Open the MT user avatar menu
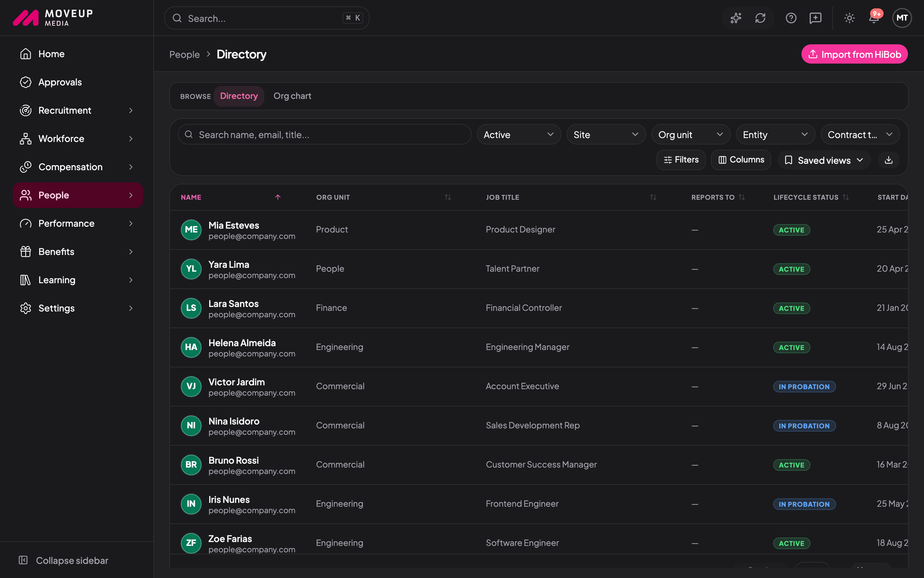This screenshot has width=924, height=578. 902,18
